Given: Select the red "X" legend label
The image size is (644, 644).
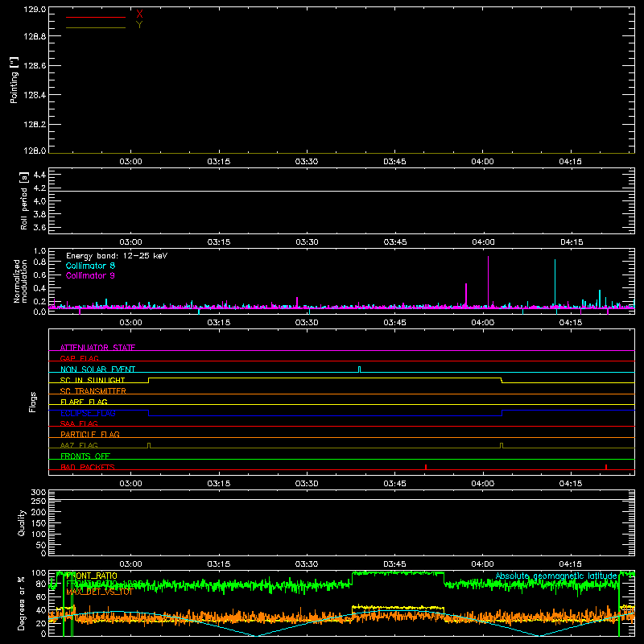Looking at the screenshot, I should pos(139,14).
